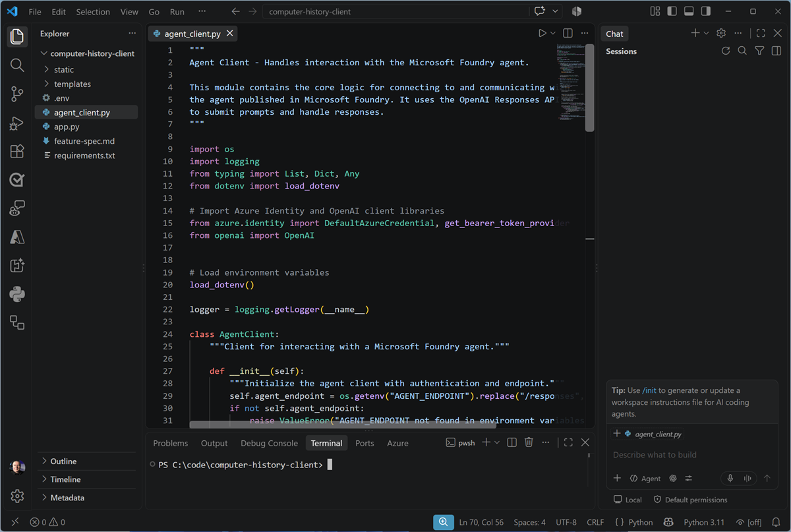
Task: Toggle sessions side-by-side view
Action: click(x=777, y=51)
